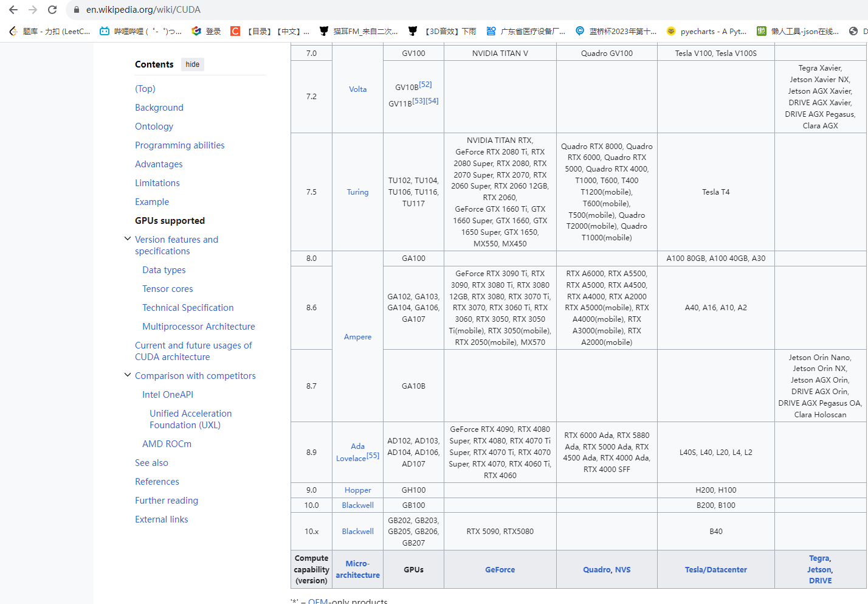Viewport: 868px width, 604px height.
Task: Go to External links section
Action: pos(162,519)
